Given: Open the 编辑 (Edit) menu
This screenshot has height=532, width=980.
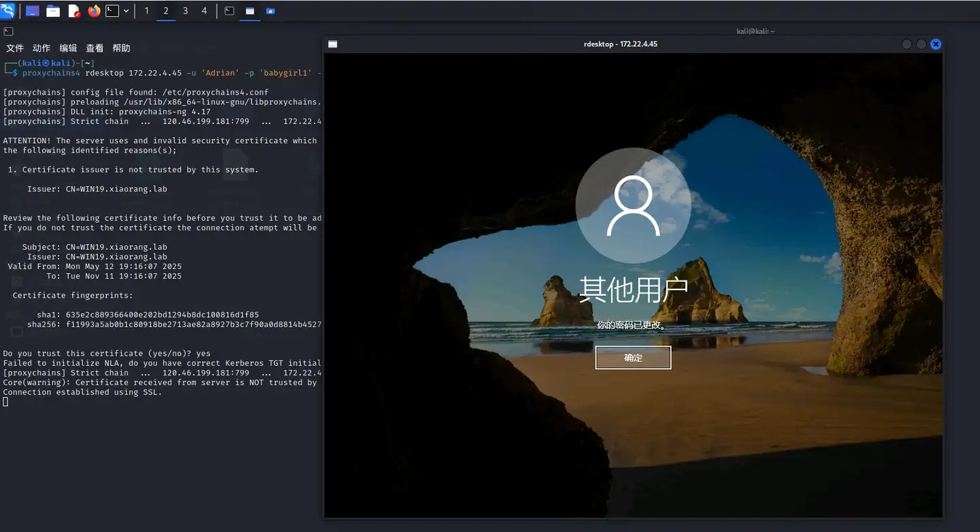Looking at the screenshot, I should pos(68,48).
